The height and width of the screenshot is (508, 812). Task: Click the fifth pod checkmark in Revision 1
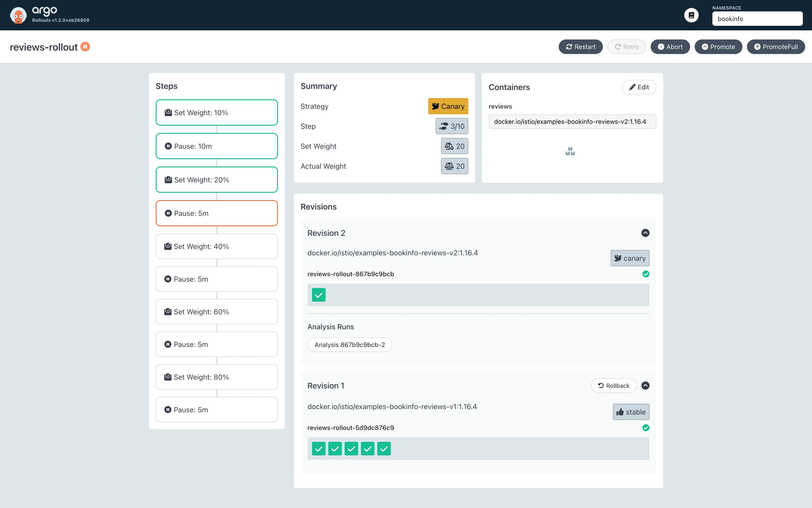(x=384, y=449)
